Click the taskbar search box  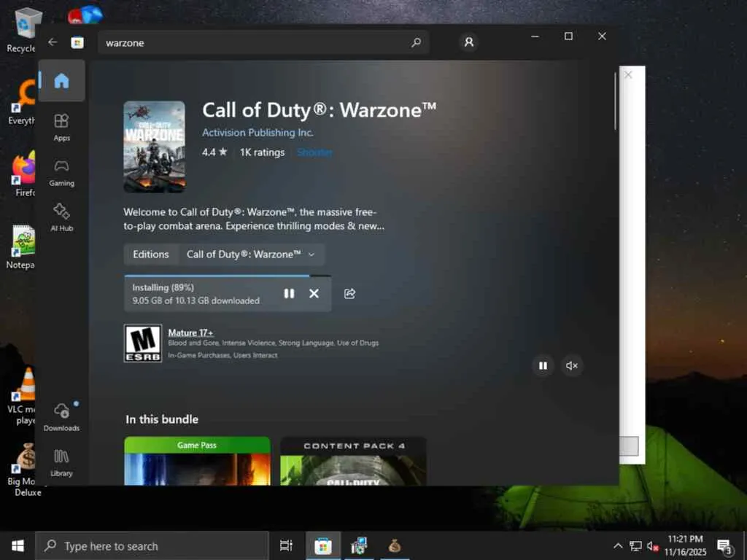coord(152,546)
